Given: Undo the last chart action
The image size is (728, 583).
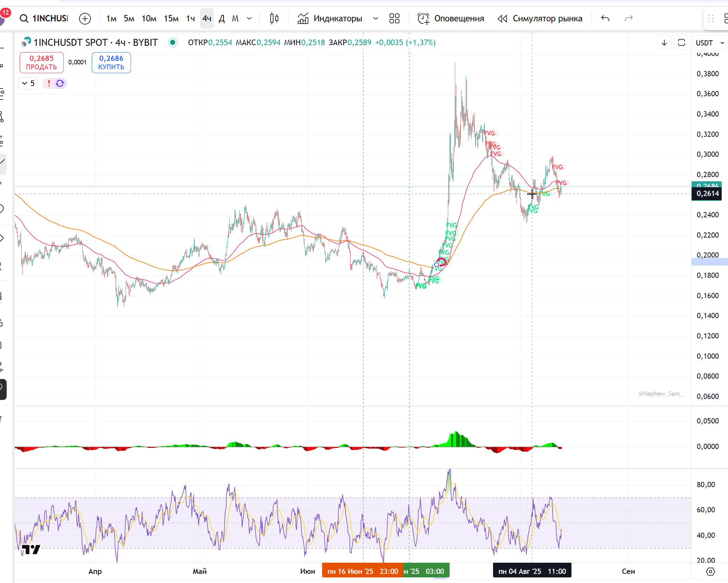Looking at the screenshot, I should [x=605, y=18].
